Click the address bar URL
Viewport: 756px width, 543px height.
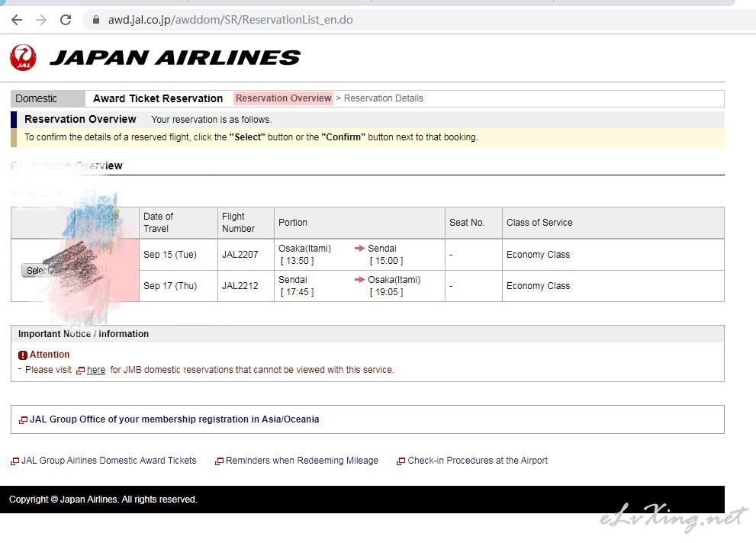click(230, 20)
